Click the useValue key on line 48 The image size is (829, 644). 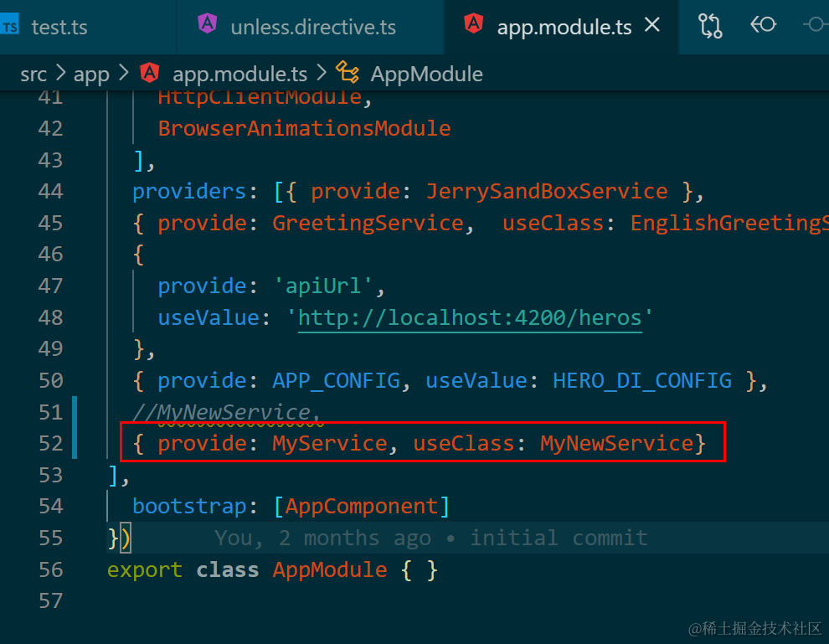tap(209, 317)
